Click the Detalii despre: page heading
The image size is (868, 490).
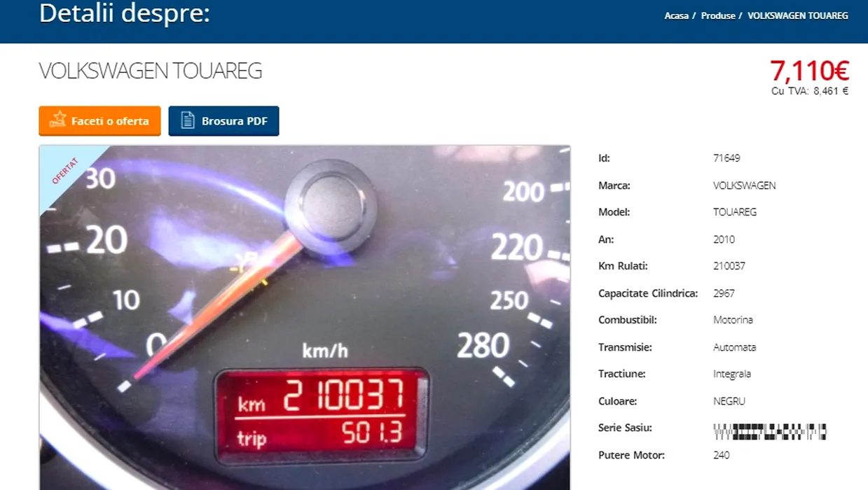[125, 13]
